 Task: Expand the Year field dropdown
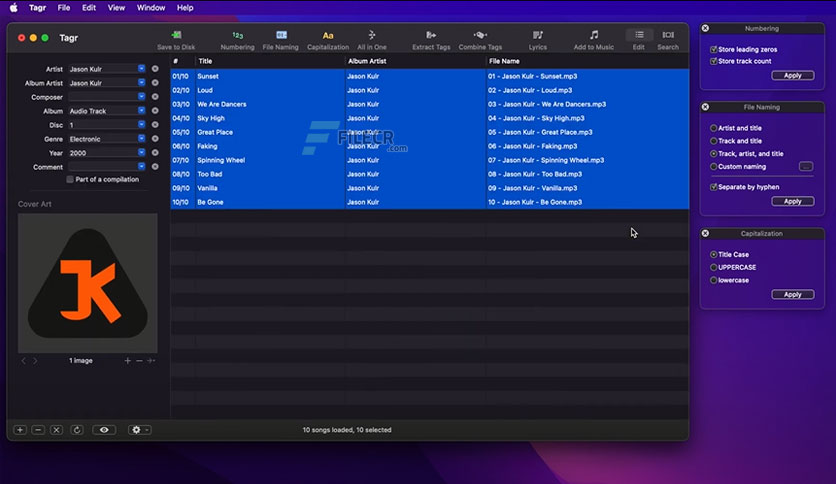141,152
